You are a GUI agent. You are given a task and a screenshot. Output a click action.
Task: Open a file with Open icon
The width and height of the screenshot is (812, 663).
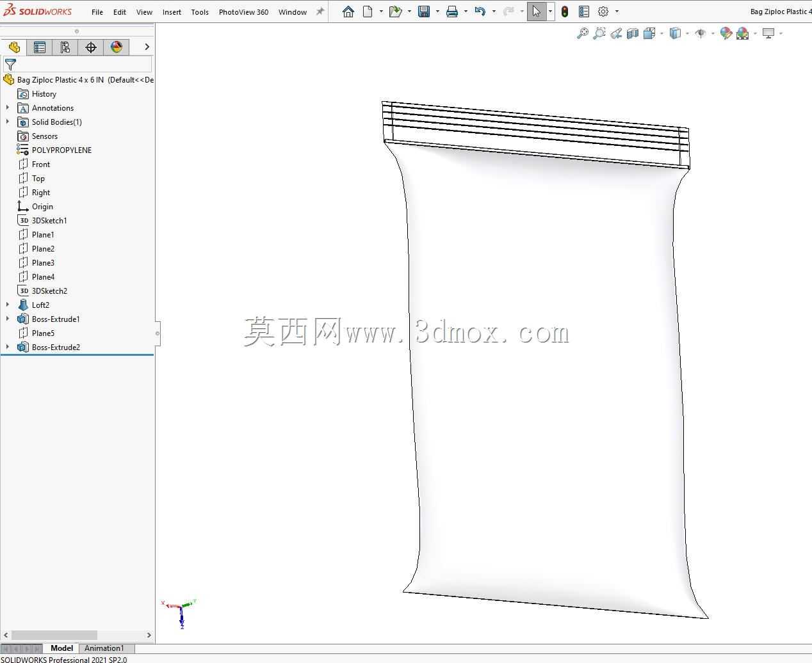tap(396, 12)
